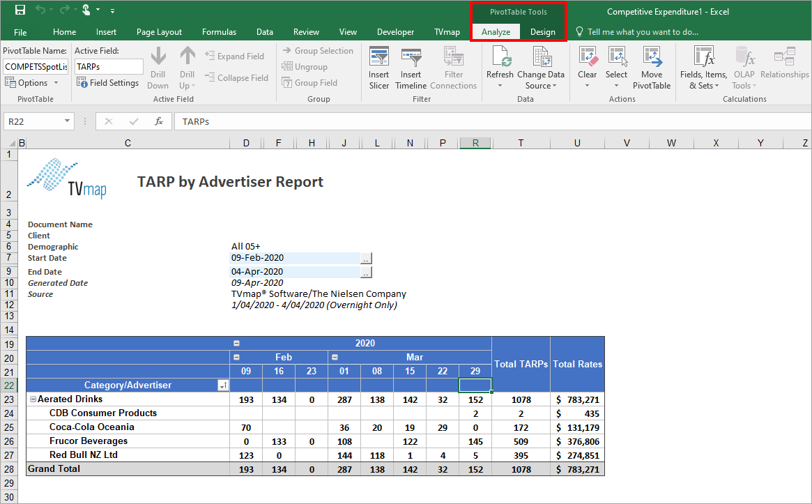Screen dimensions: 812x504
Task: Click Collapse Field
Action: click(236, 77)
